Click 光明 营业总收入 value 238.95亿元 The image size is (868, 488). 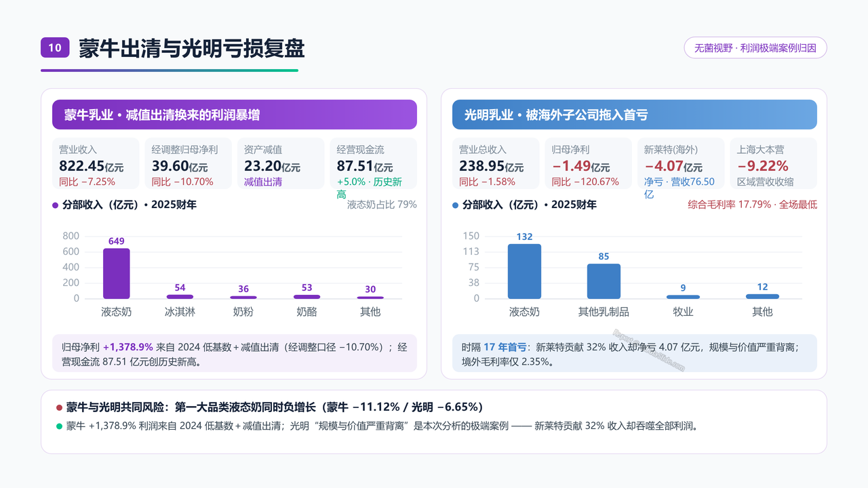click(492, 167)
